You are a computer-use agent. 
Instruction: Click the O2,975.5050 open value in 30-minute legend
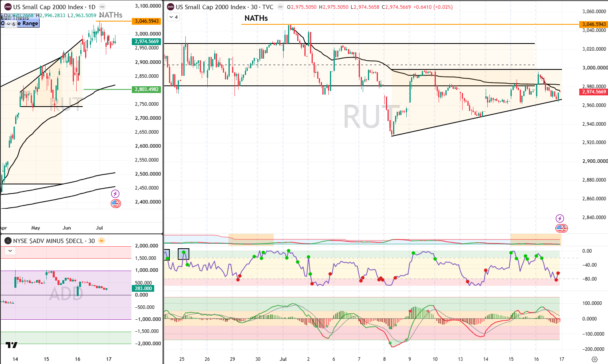(x=302, y=7)
